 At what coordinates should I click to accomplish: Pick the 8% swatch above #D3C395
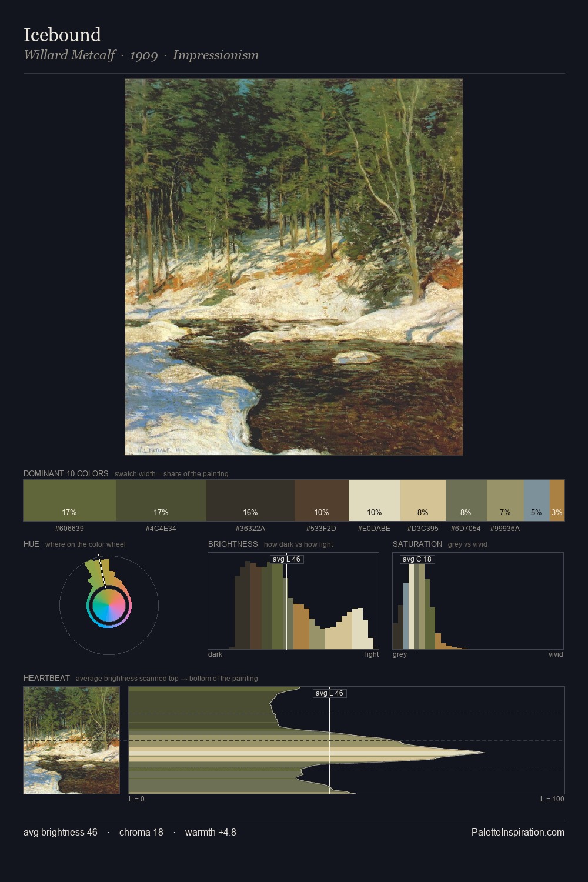[423, 500]
